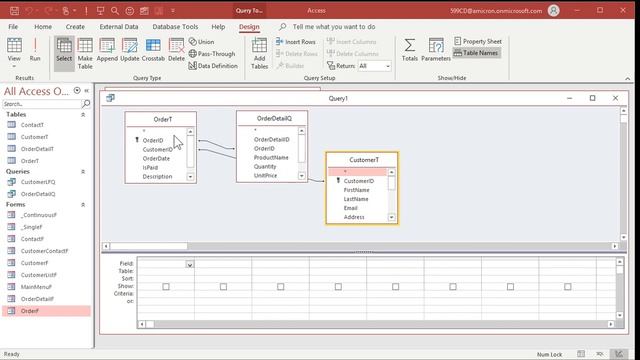
Task: Choose Make Table query type
Action: click(x=85, y=53)
